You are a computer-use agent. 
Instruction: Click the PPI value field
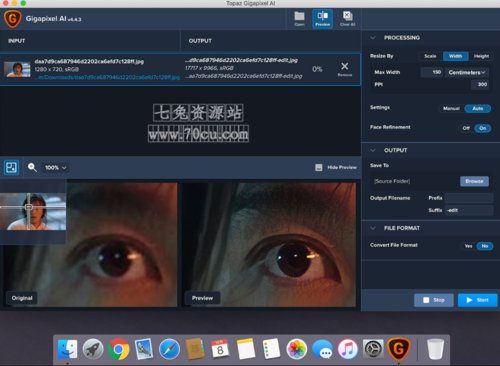click(x=480, y=84)
